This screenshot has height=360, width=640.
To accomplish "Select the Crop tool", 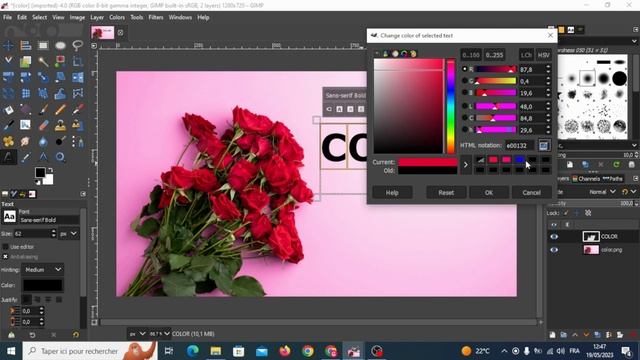I will pyautogui.click(x=78, y=61).
